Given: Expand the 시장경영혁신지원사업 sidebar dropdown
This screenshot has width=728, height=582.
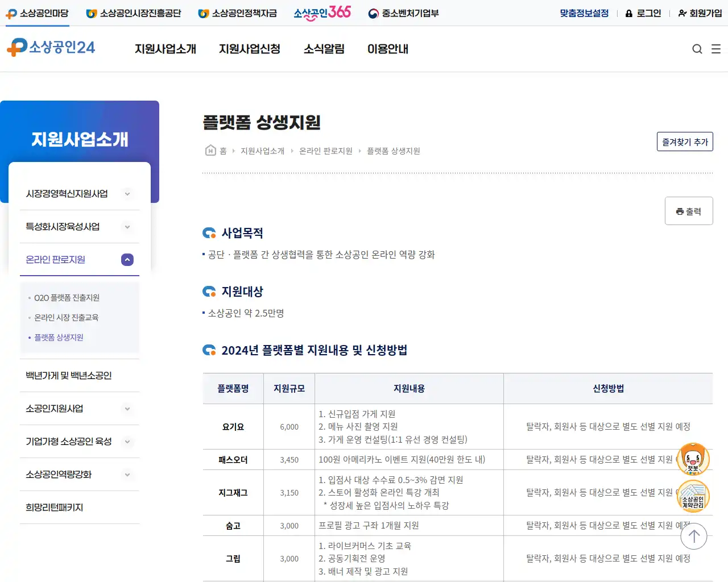Looking at the screenshot, I should pyautogui.click(x=127, y=194).
